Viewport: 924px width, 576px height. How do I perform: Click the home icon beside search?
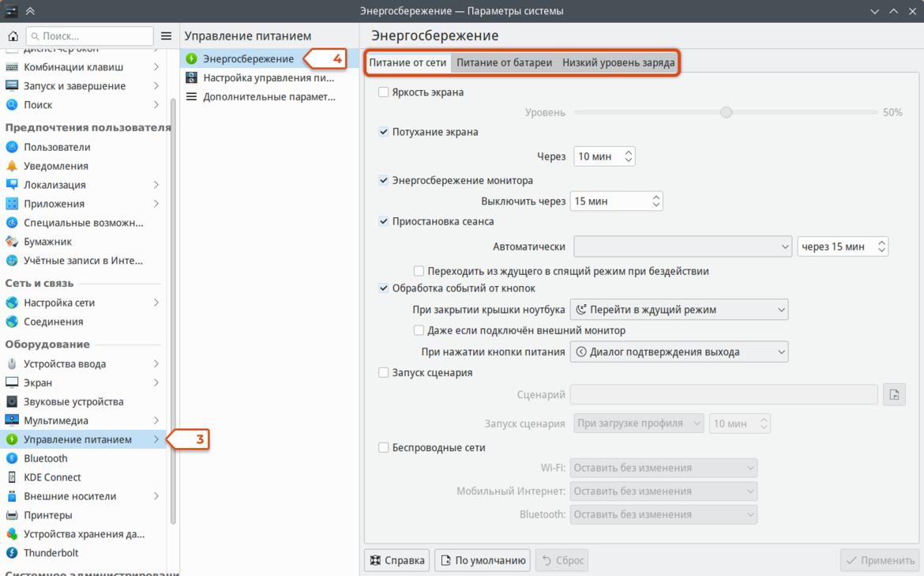[13, 36]
